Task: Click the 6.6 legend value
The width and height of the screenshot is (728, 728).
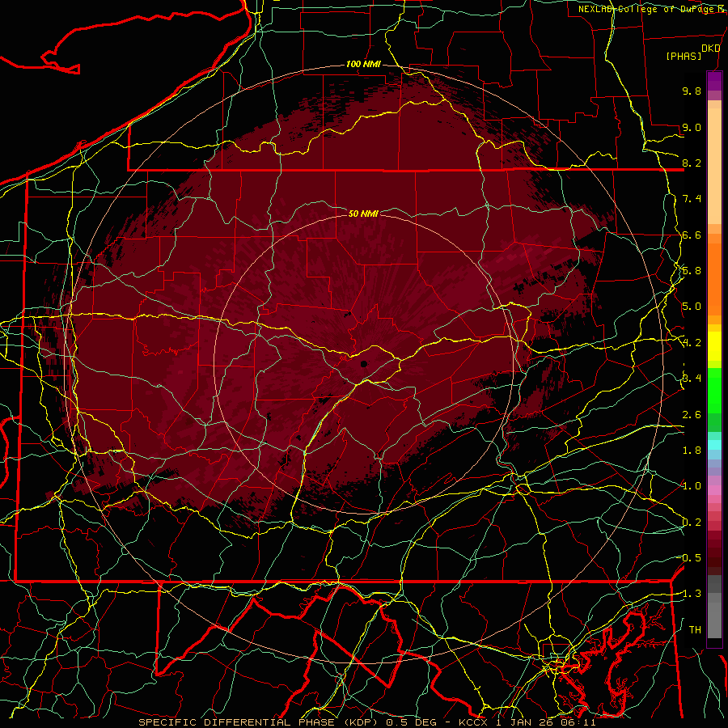Action: click(x=692, y=235)
